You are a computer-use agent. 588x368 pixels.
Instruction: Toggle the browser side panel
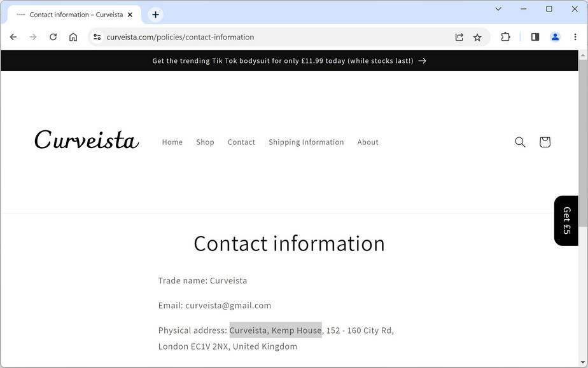pyautogui.click(x=535, y=37)
